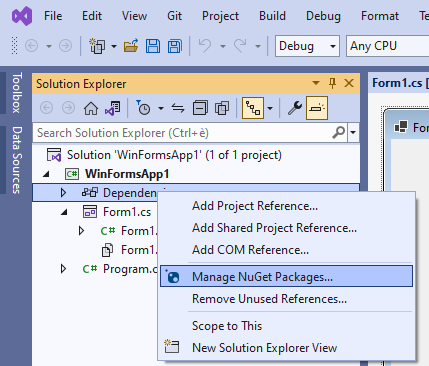The image size is (429, 366).
Task: Click the Search Solution Explorer field
Action: tap(190, 133)
